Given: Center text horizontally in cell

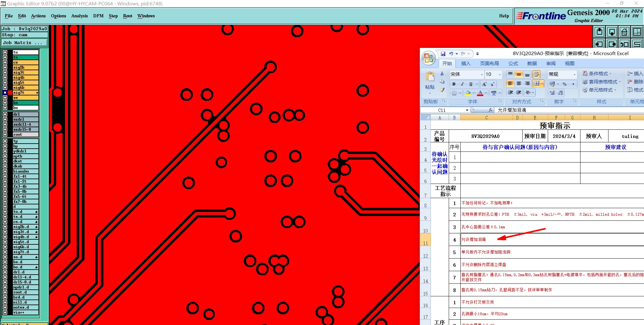Looking at the screenshot, I should 519,83.
